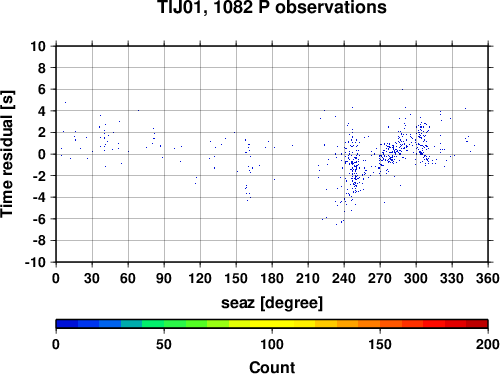500x374 pixels.
Task: Click the y-axis tick label '4'
Action: (x=42, y=111)
